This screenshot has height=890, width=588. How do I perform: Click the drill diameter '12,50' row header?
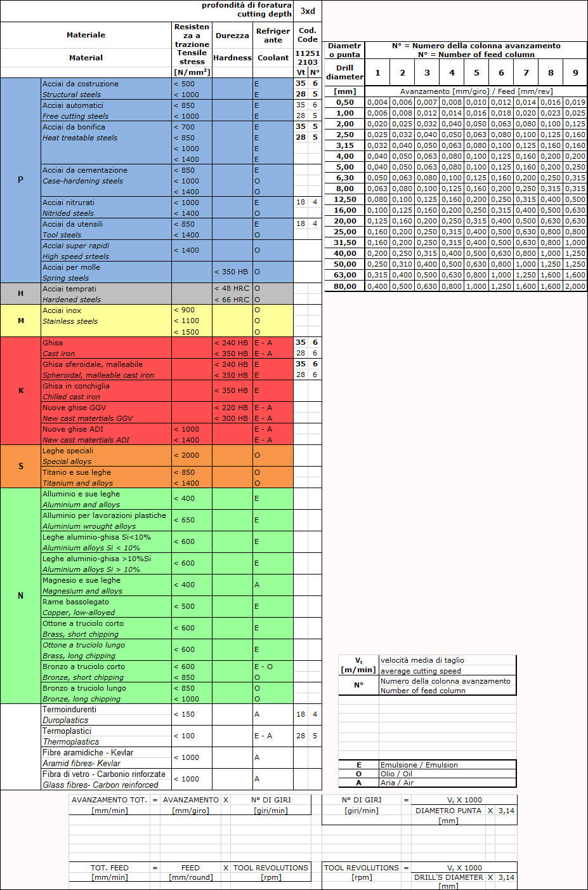click(x=345, y=200)
